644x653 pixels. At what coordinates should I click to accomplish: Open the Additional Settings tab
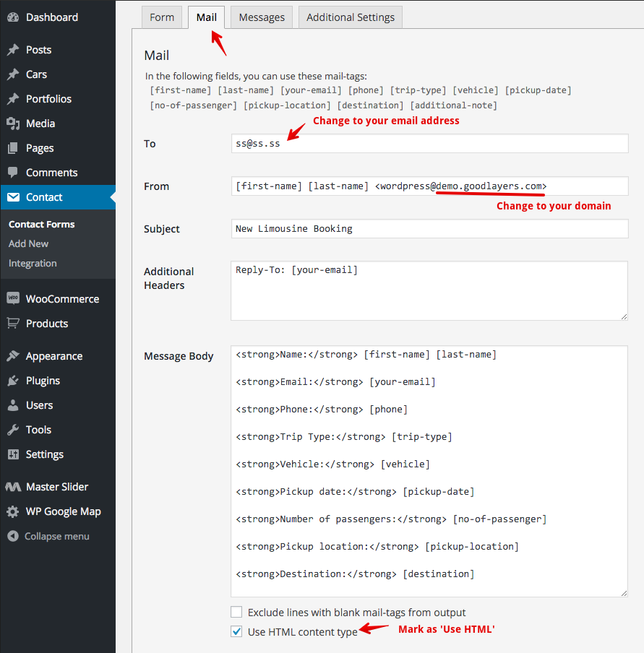(x=351, y=17)
